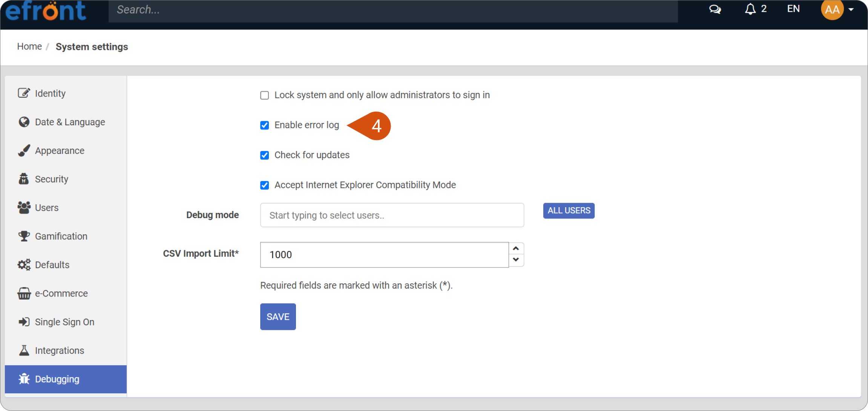Click the Date & Language globe icon
Viewport: 868px width, 411px height.
pyautogui.click(x=24, y=122)
